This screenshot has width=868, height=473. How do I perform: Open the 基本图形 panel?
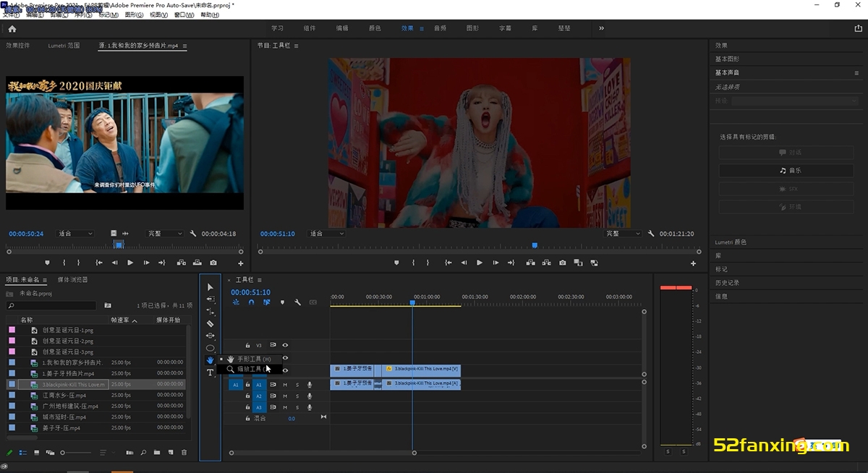point(728,59)
